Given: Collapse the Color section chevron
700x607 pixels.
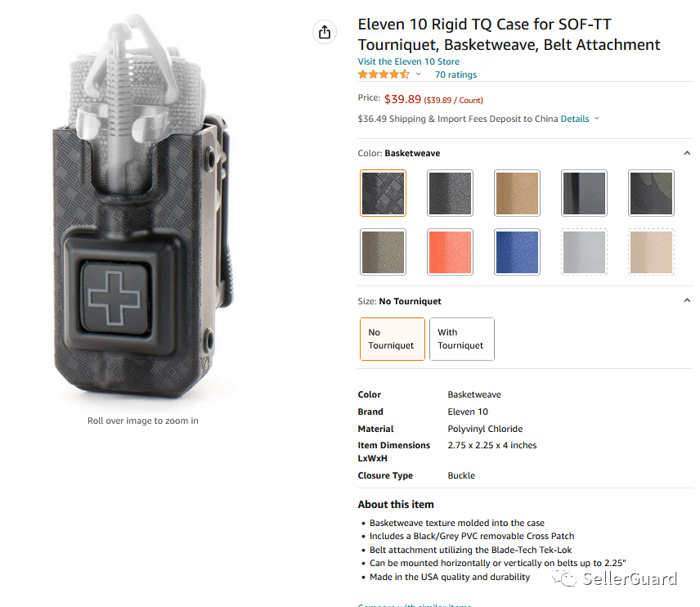Looking at the screenshot, I should [x=687, y=153].
